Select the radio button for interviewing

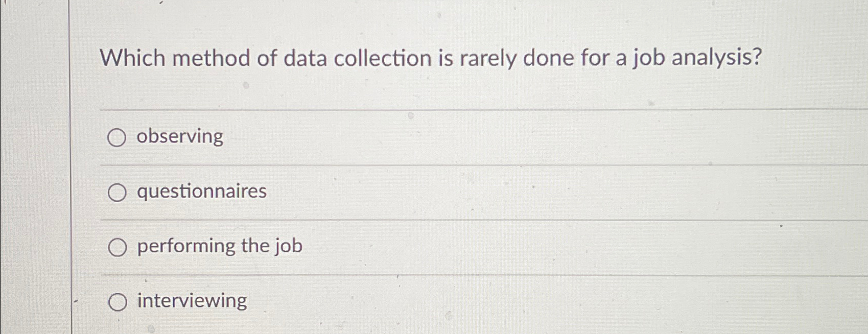118,302
